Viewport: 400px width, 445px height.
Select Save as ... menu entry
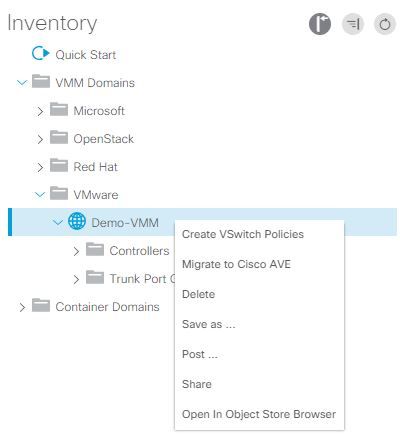[x=209, y=324]
